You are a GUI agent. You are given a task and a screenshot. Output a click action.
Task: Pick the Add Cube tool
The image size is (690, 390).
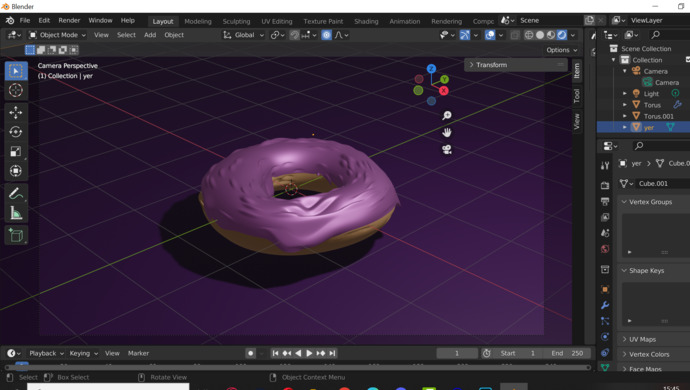click(x=16, y=235)
